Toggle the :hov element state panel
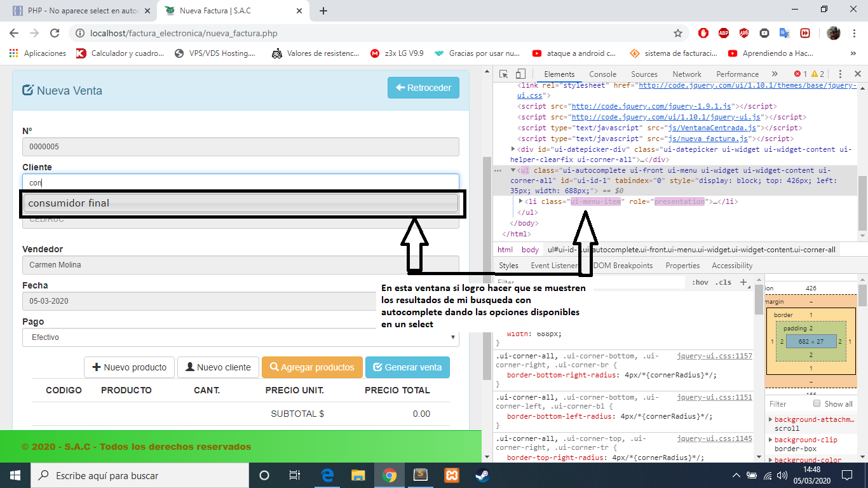The height and width of the screenshot is (488, 868). [700, 282]
